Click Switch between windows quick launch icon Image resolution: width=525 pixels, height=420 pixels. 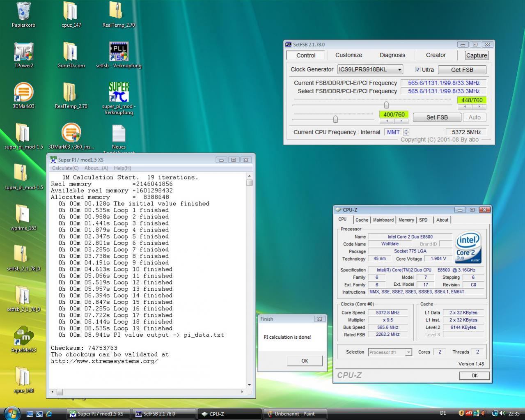point(39,414)
